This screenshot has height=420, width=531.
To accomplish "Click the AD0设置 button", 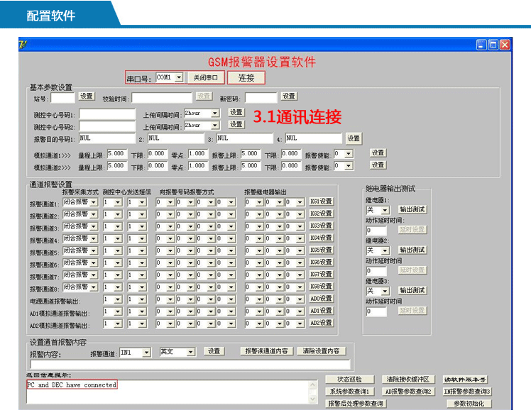I will pos(322,299).
